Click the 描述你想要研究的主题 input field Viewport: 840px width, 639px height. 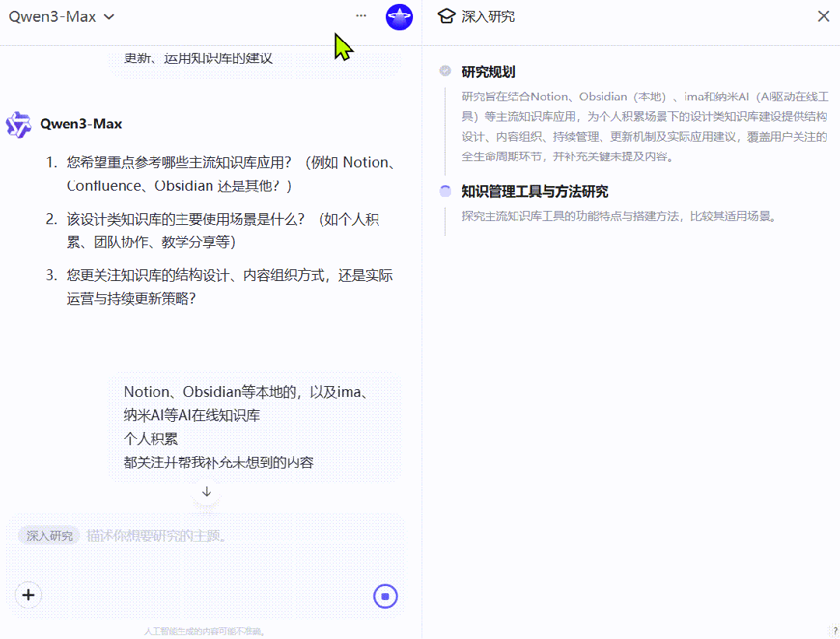(x=156, y=535)
